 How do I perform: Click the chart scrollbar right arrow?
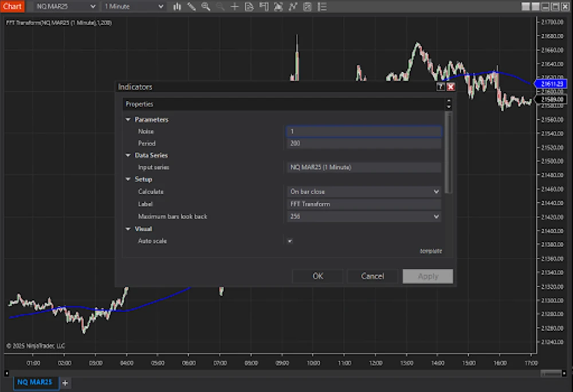pyautogui.click(x=564, y=373)
